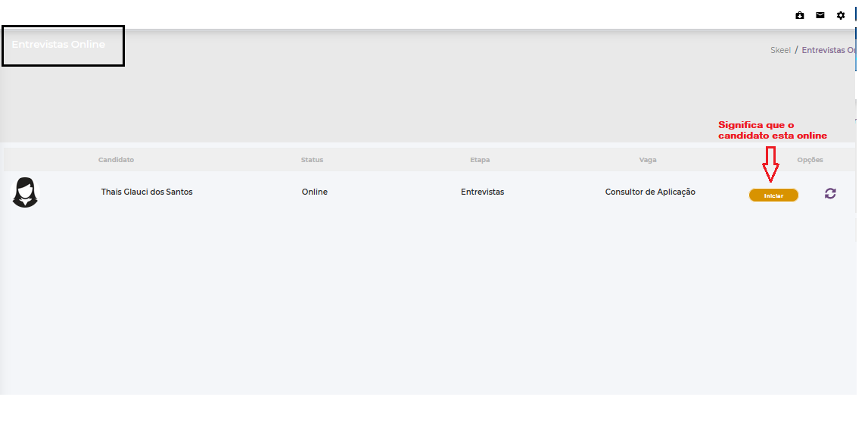Click the Entrevistas stage cell in the row
Screen dimensions: 868x422
click(482, 192)
